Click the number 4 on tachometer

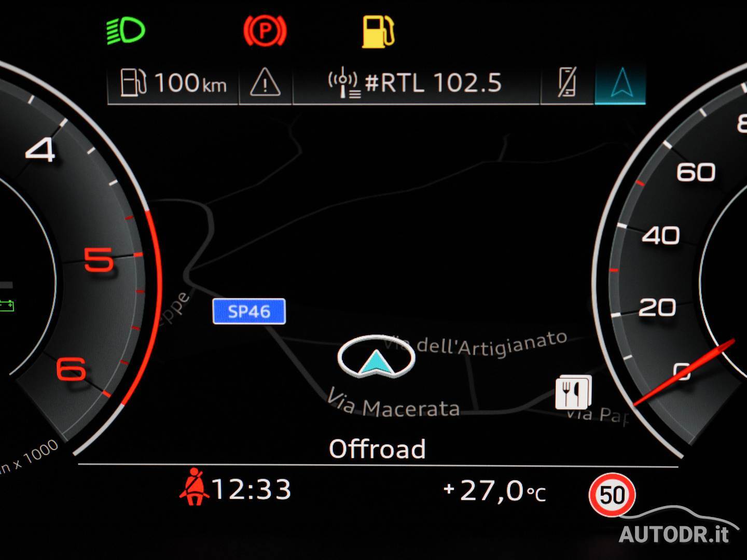pyautogui.click(x=40, y=150)
